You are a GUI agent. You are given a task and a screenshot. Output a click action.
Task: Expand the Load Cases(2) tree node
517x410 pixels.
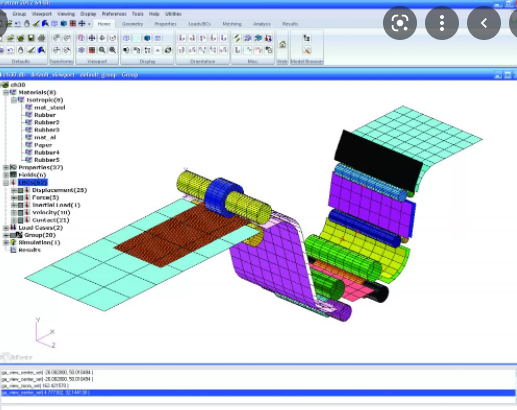coord(6,228)
